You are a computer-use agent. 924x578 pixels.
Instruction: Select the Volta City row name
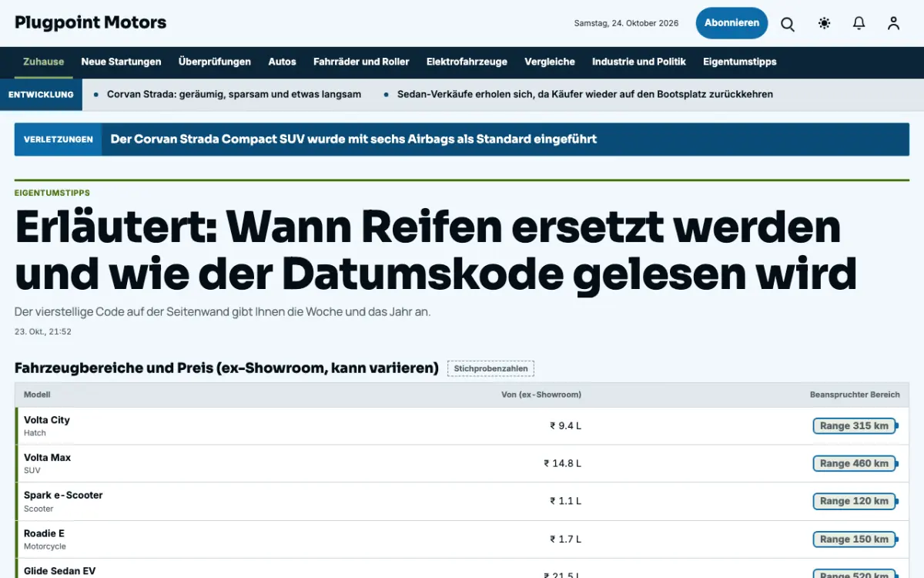point(47,420)
